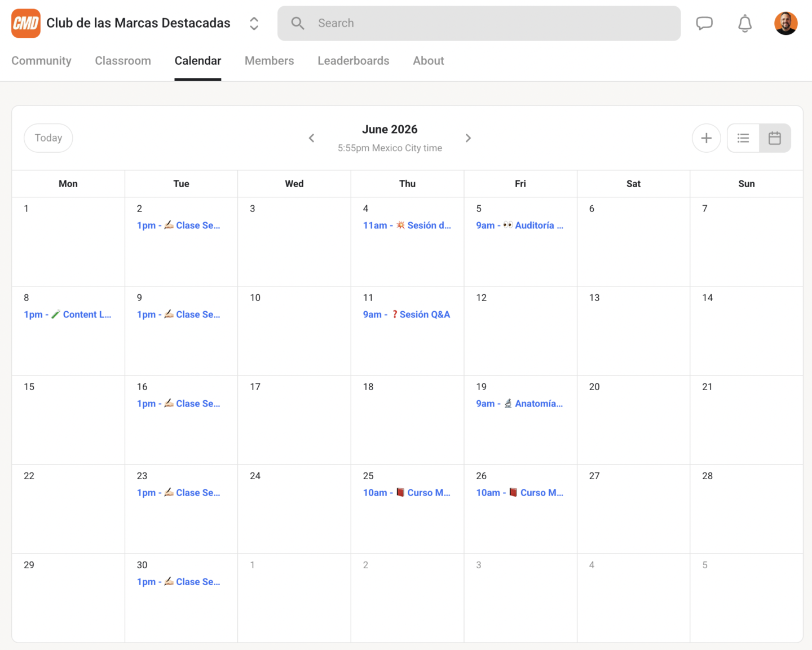Switch to list view
The image size is (812, 650).
[x=743, y=138]
